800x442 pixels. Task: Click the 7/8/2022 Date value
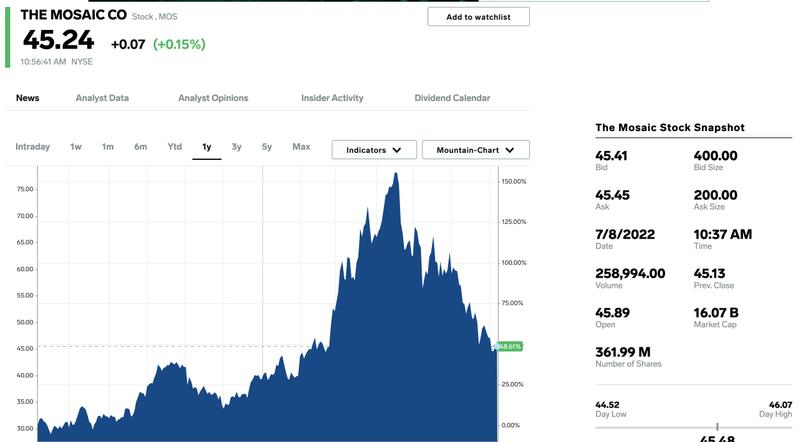coord(625,234)
